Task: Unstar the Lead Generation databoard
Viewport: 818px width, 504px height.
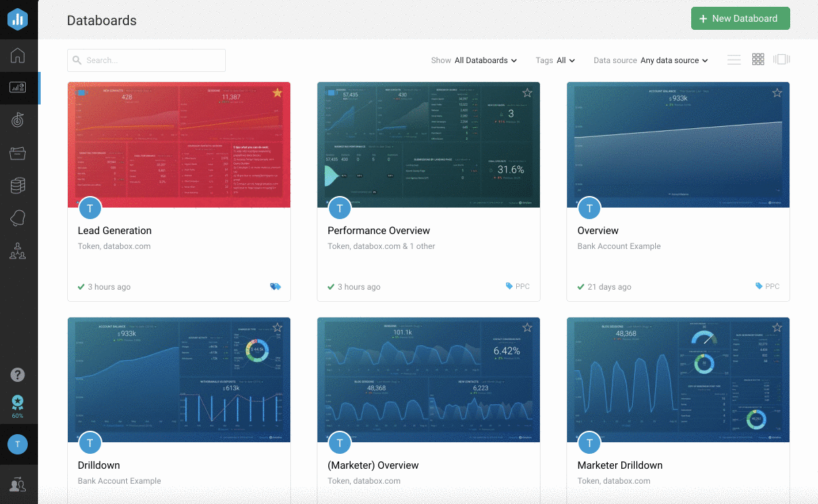Action: (277, 93)
